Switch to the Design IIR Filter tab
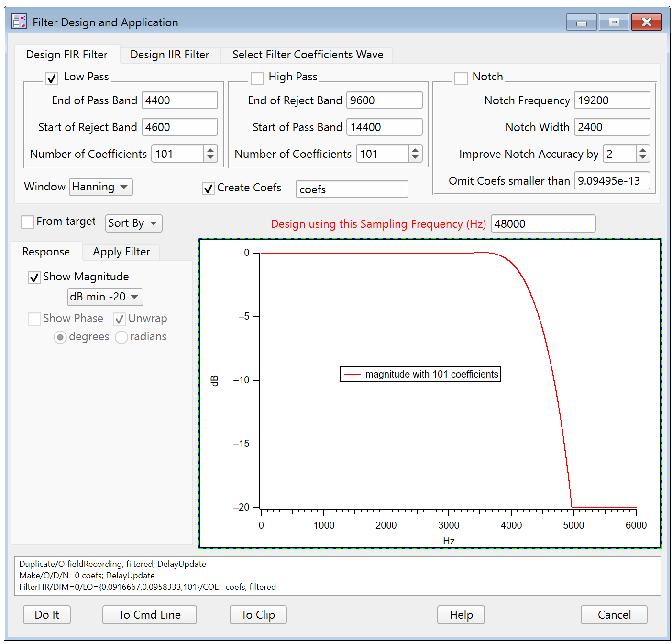The width and height of the screenshot is (672, 644). [x=169, y=55]
